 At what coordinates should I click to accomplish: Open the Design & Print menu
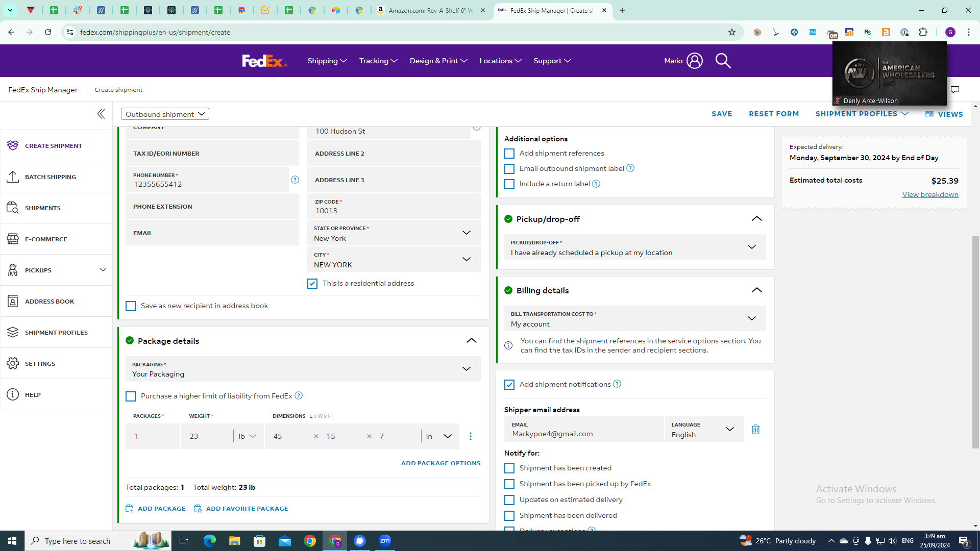[438, 61]
